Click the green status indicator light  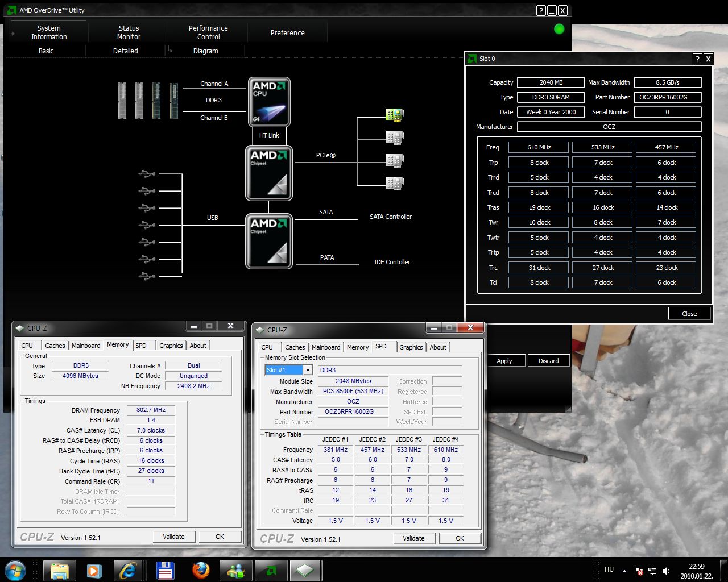click(559, 28)
